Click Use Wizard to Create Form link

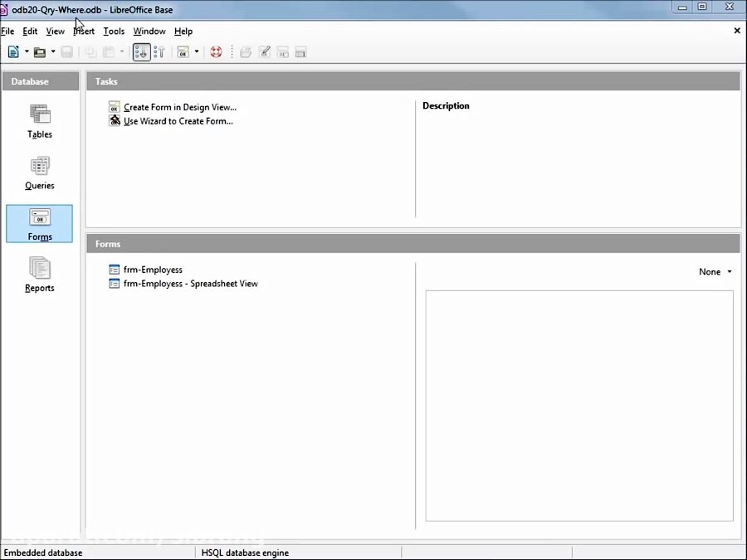click(177, 120)
